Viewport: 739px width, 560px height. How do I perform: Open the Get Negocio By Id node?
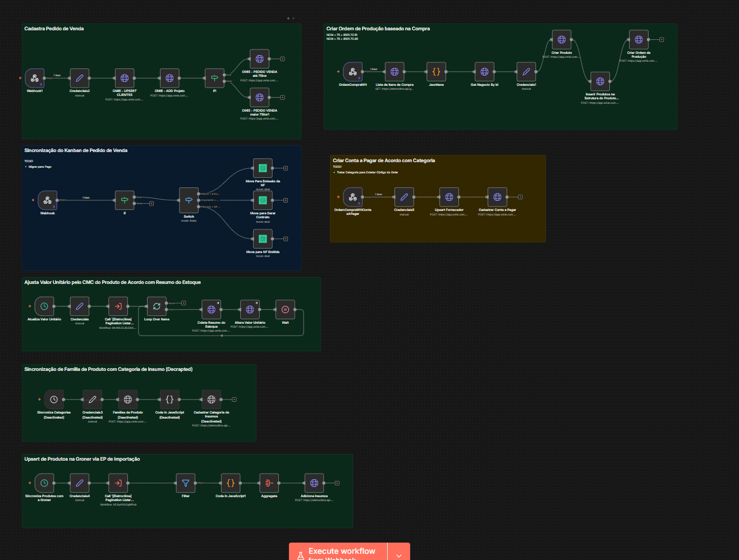click(x=484, y=72)
